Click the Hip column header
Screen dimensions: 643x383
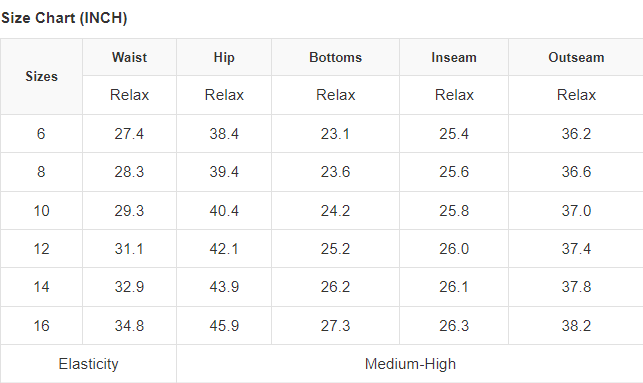(224, 57)
